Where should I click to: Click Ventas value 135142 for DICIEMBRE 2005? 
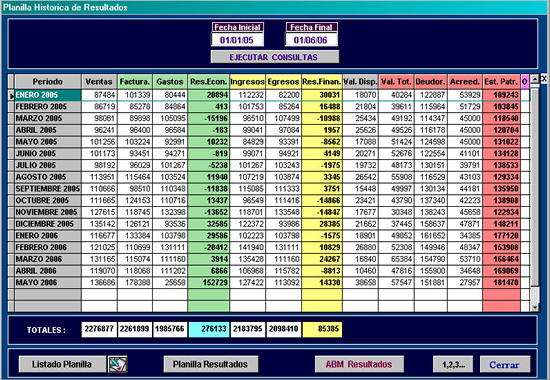(100, 224)
